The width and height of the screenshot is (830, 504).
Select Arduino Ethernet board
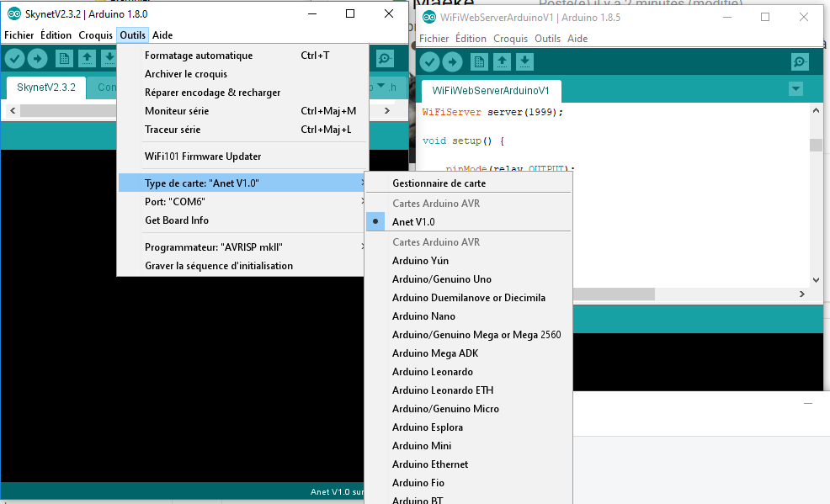click(469, 464)
